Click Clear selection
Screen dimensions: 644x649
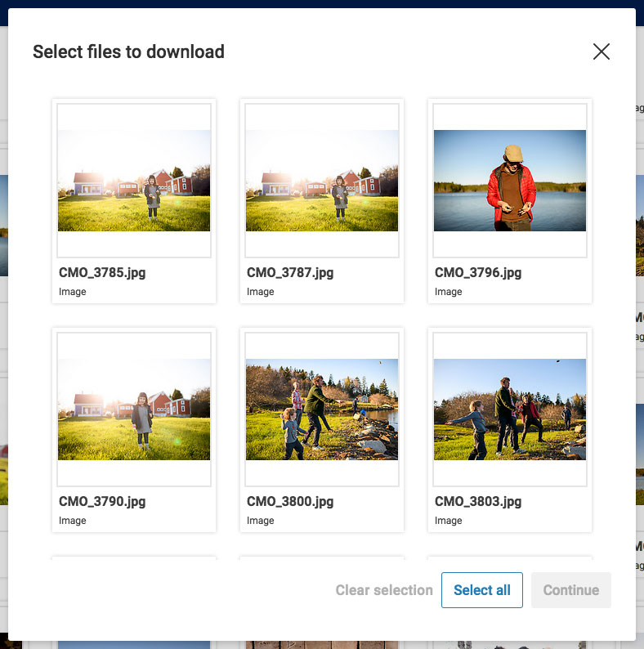tap(384, 590)
